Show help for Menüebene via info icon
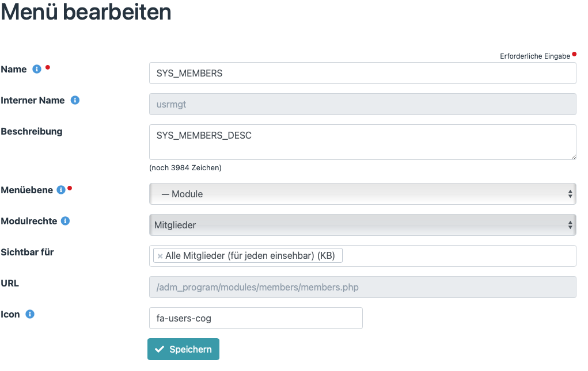588x371 pixels. [x=61, y=189]
